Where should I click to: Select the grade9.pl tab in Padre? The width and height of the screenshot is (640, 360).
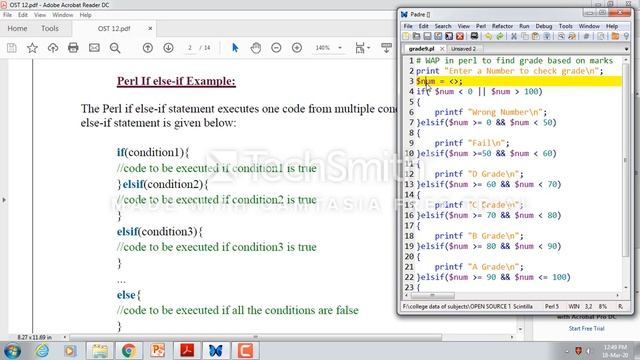(421, 49)
